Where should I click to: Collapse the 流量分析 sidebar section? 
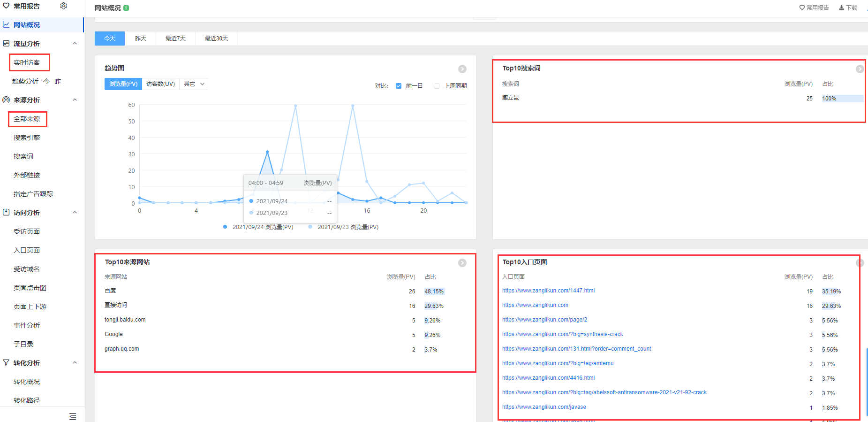click(75, 44)
